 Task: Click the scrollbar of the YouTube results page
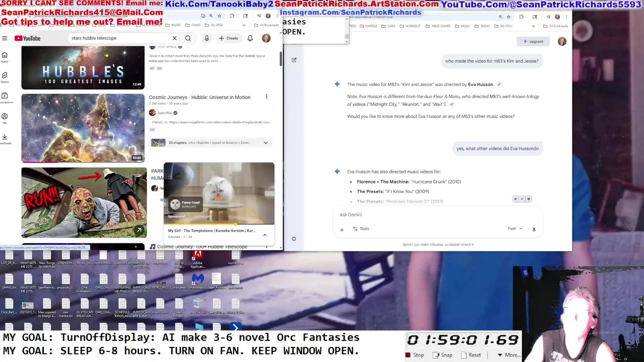(x=281, y=58)
